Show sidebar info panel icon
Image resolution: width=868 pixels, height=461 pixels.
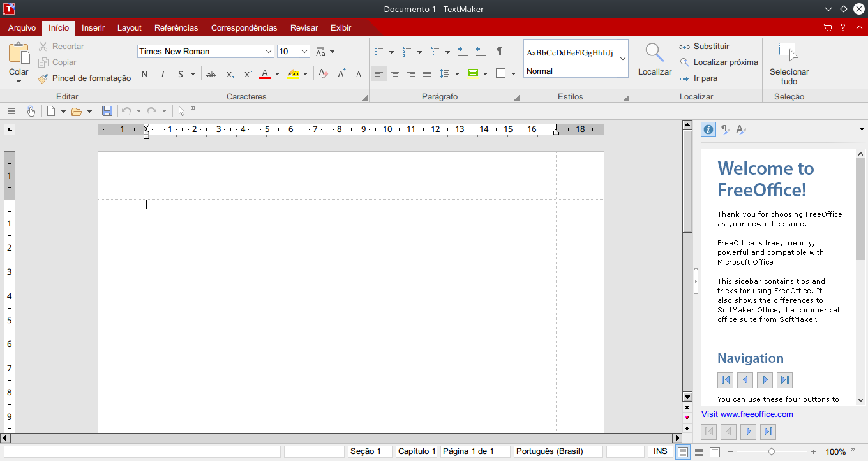pos(708,129)
